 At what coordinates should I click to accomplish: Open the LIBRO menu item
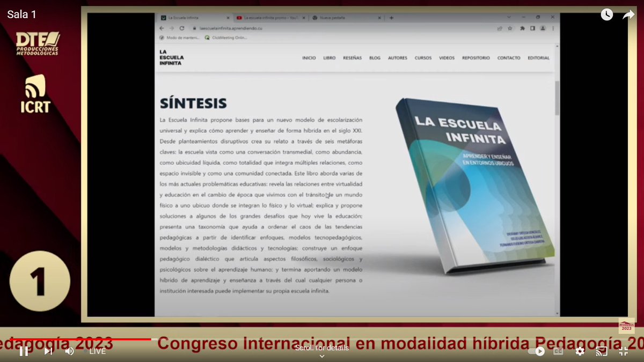330,58
